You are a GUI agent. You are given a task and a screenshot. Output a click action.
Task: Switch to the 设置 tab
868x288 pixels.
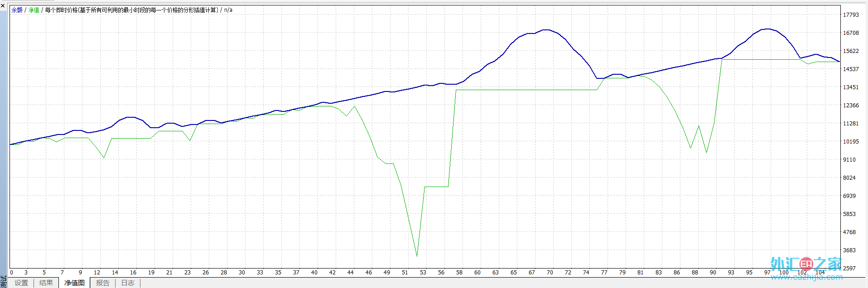click(21, 283)
